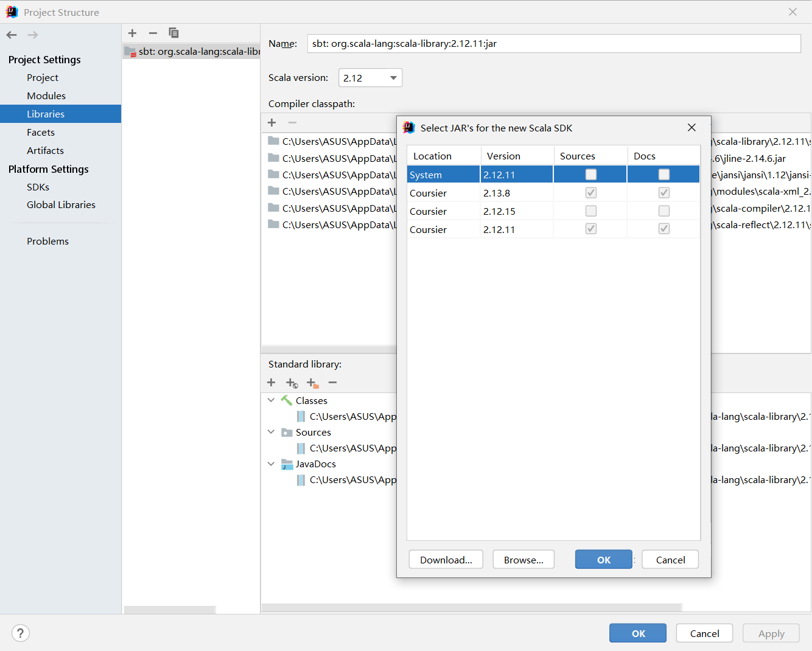Close the Select JAR's dialog
This screenshot has height=651, width=812.
tap(691, 127)
